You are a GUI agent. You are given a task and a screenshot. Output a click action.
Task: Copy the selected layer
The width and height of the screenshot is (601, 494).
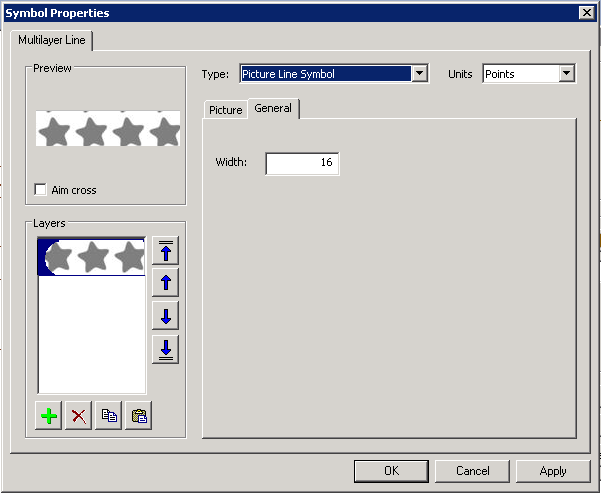click(109, 415)
